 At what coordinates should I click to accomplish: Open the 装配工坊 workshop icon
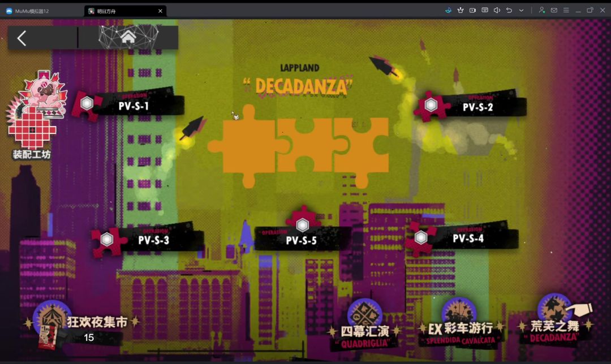33,116
